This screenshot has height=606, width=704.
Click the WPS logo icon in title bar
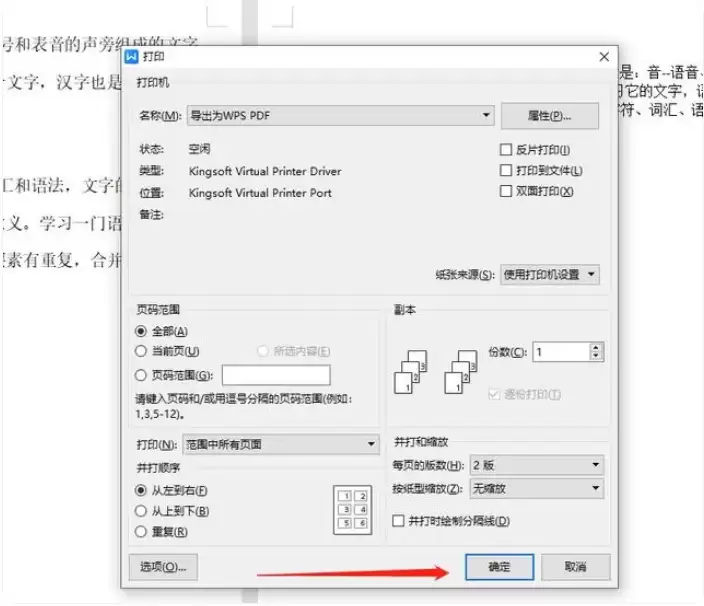pos(132,57)
